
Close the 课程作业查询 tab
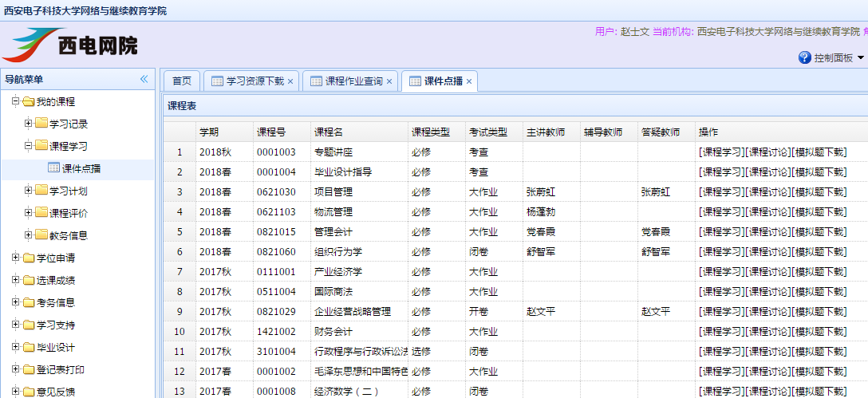(389, 81)
